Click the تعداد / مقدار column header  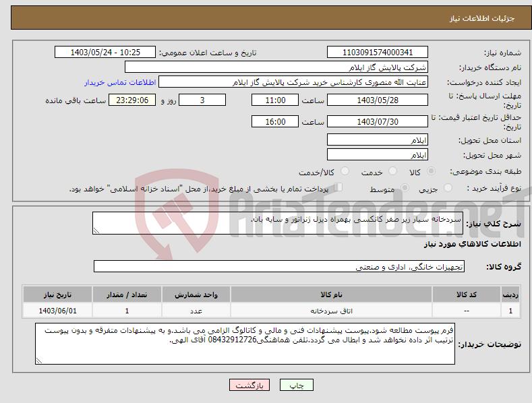127,294
